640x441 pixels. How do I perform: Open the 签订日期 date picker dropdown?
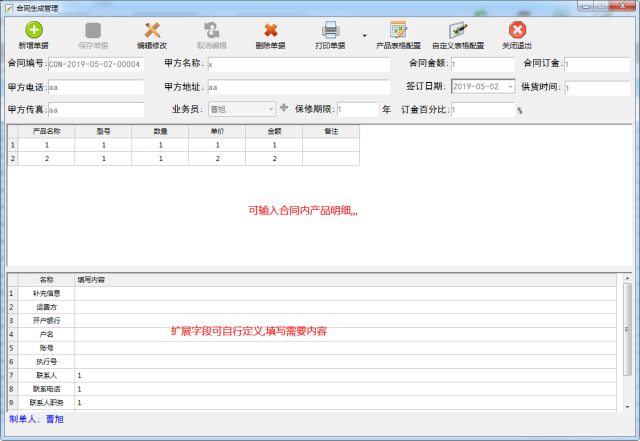(x=510, y=87)
